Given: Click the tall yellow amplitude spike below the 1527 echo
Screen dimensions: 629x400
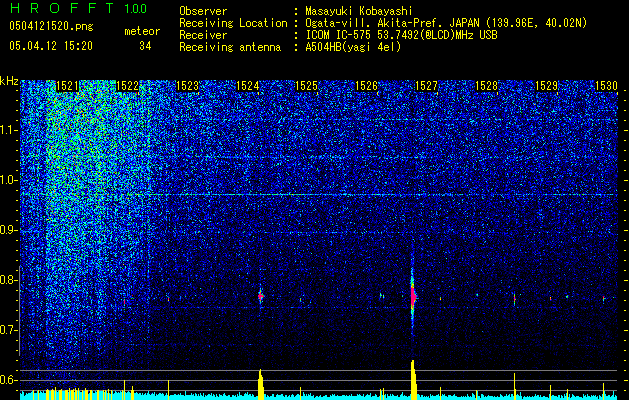Looking at the screenshot, I should 414,380.
